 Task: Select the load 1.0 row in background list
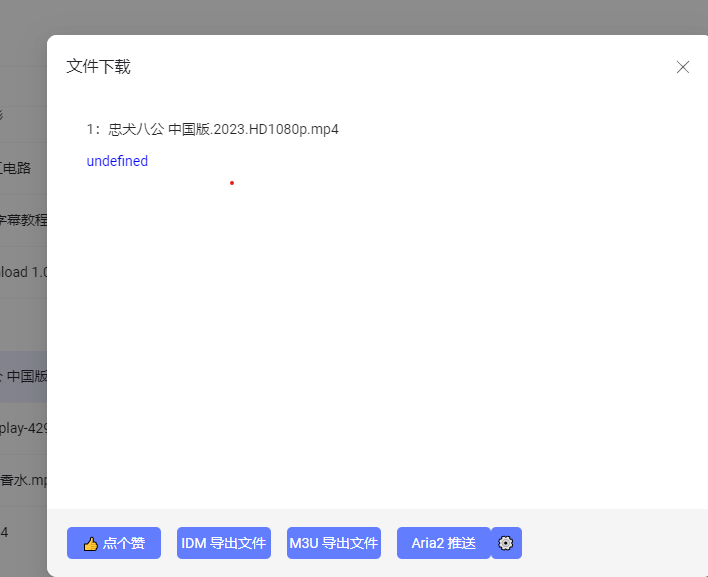pyautogui.click(x=23, y=272)
